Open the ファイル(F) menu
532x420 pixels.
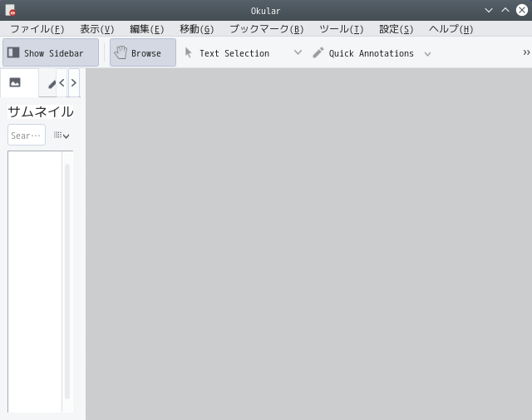click(37, 29)
